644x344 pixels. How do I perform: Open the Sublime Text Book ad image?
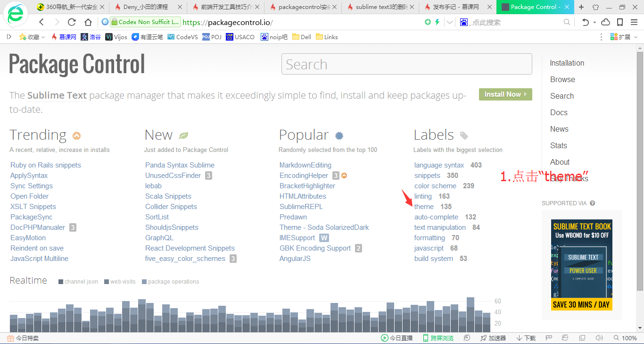coord(581,265)
